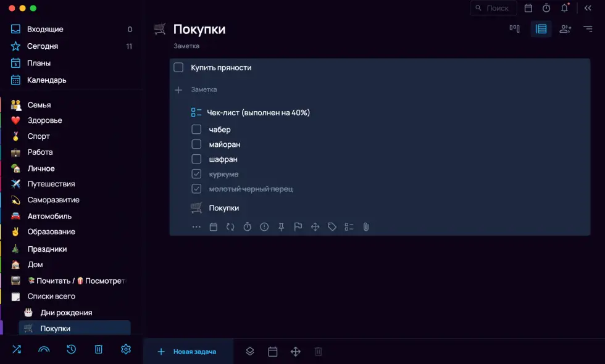Image resolution: width=605 pixels, height=364 pixels.
Task: Open more options with the ellipsis icon
Action: (x=196, y=226)
